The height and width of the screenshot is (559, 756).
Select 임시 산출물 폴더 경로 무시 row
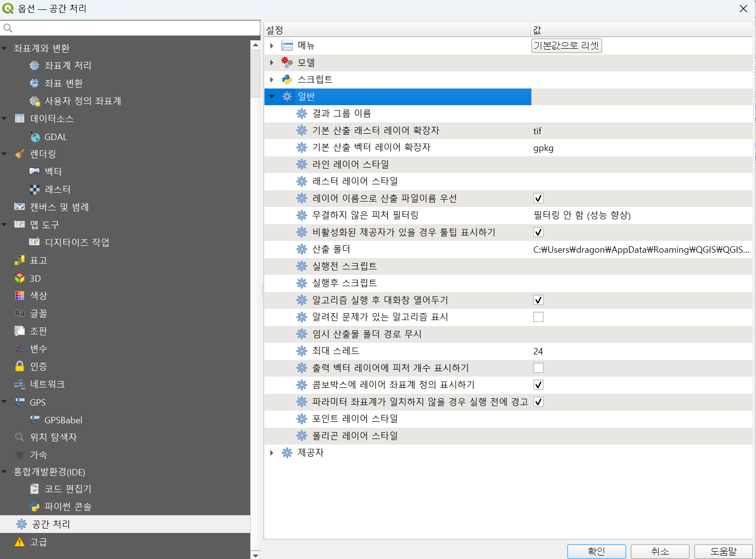pyautogui.click(x=508, y=334)
